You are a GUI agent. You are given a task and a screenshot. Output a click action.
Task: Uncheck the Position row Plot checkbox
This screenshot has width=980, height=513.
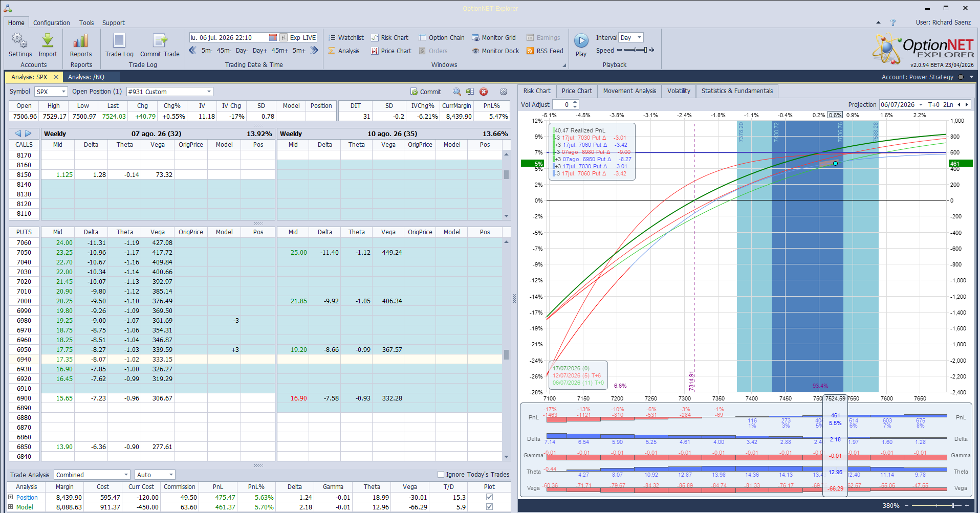pos(490,497)
